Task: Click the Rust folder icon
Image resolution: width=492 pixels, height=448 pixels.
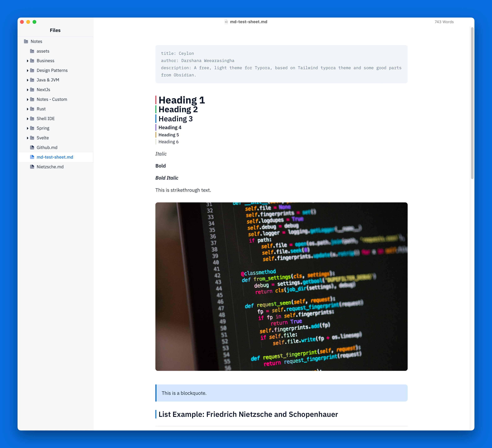Action: [x=32, y=109]
